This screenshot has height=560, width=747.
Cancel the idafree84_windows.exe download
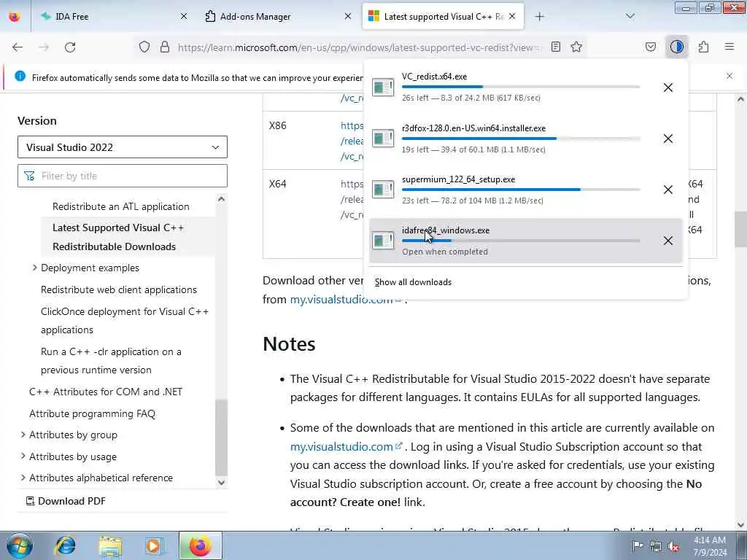pyautogui.click(x=668, y=241)
